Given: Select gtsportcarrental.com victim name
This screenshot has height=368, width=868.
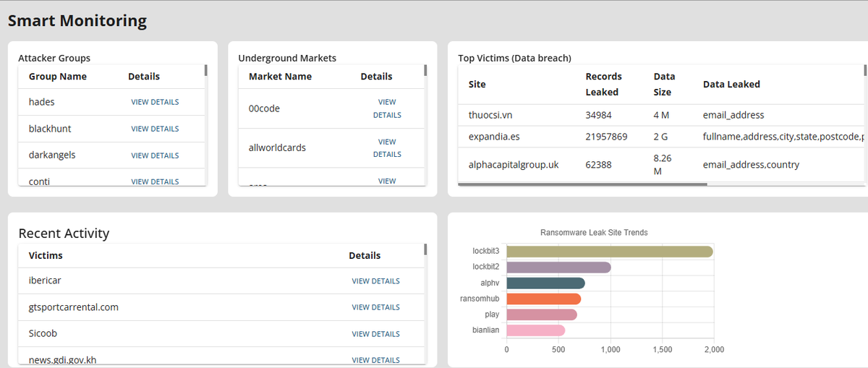Looking at the screenshot, I should click(74, 307).
